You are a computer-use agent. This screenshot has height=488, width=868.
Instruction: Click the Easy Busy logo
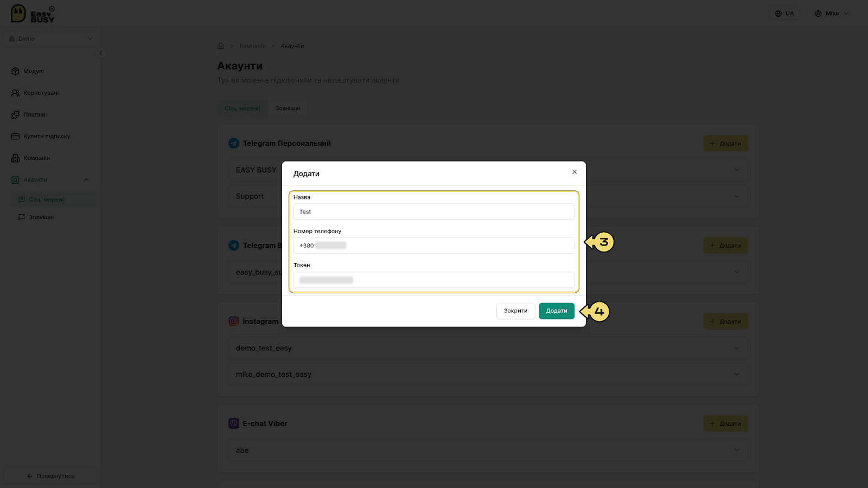[x=33, y=14]
